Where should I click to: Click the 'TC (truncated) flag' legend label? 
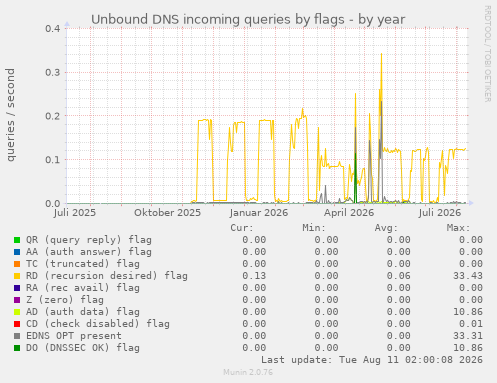(x=83, y=264)
